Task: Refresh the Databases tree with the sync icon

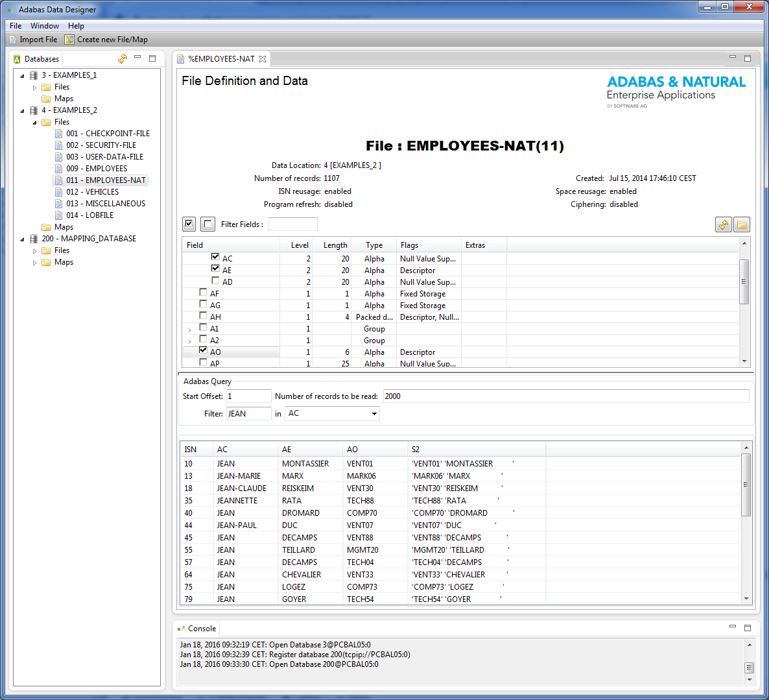Action: point(122,58)
